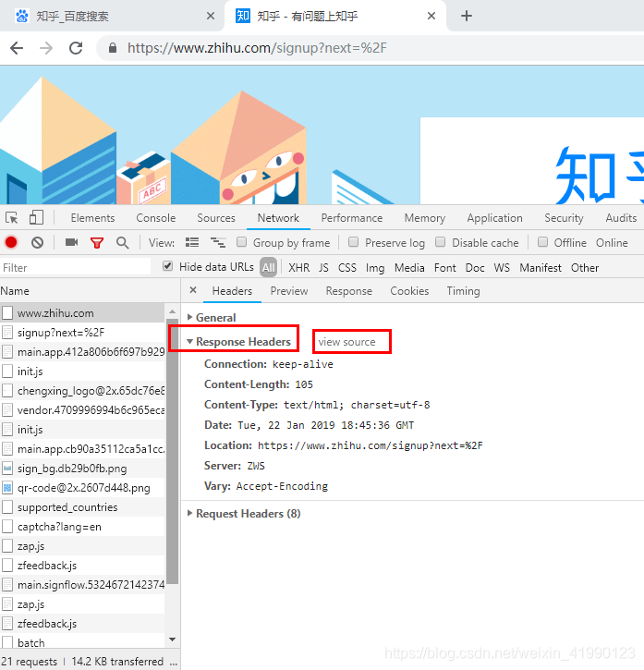Image resolution: width=644 pixels, height=670 pixels.
Task: Click the browser forward arrow
Action: click(45, 48)
